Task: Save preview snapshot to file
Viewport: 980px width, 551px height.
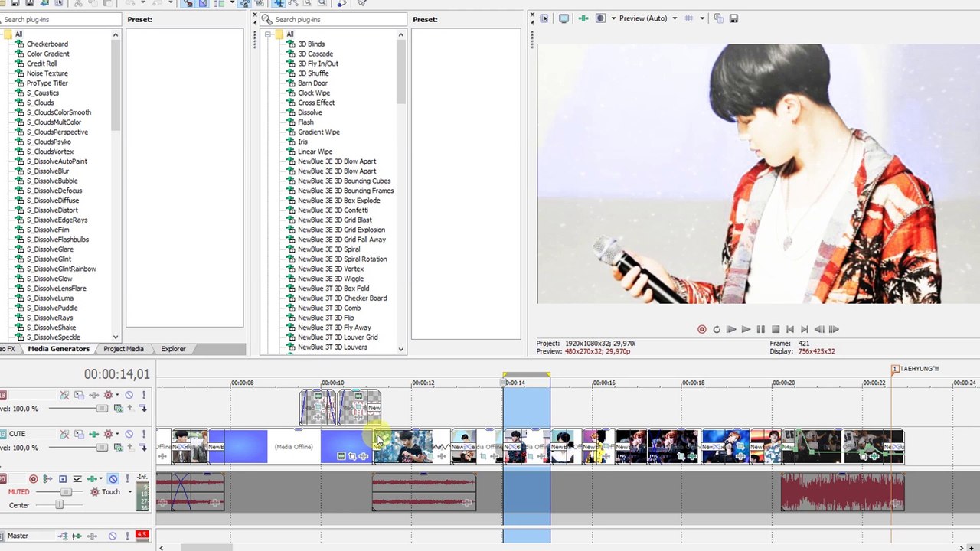Action: click(733, 18)
